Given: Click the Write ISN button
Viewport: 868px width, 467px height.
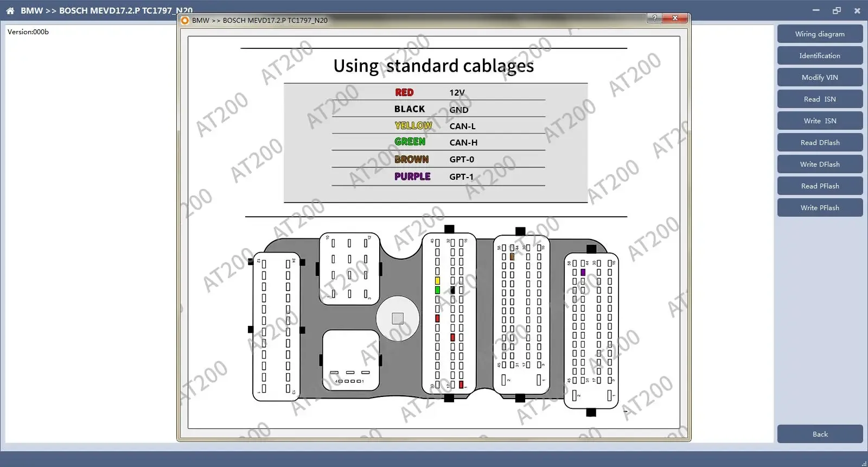Looking at the screenshot, I should click(x=820, y=121).
